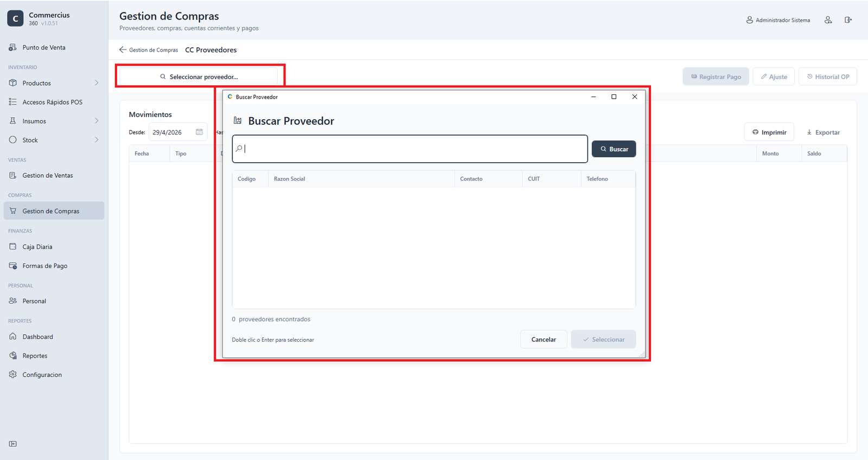Open the user settings icon beside Administrador Sistema
This screenshot has height=460, width=868.
[x=828, y=20]
